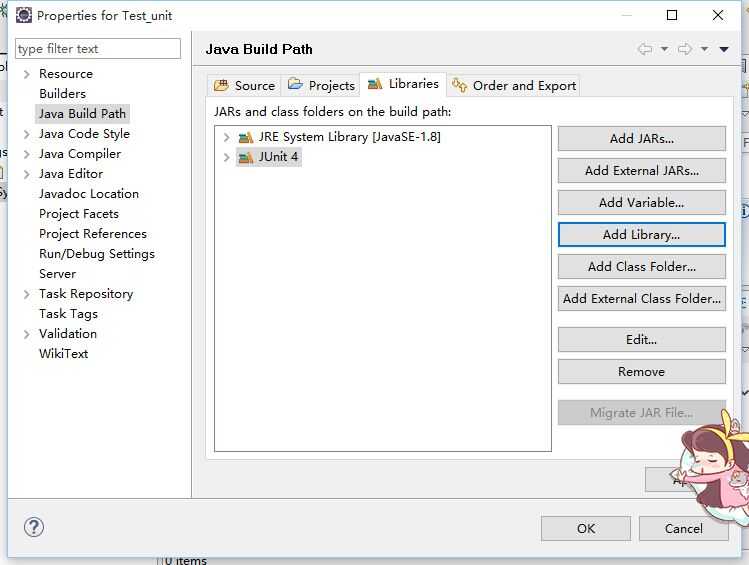Click the forward navigation arrow icon

click(x=685, y=49)
